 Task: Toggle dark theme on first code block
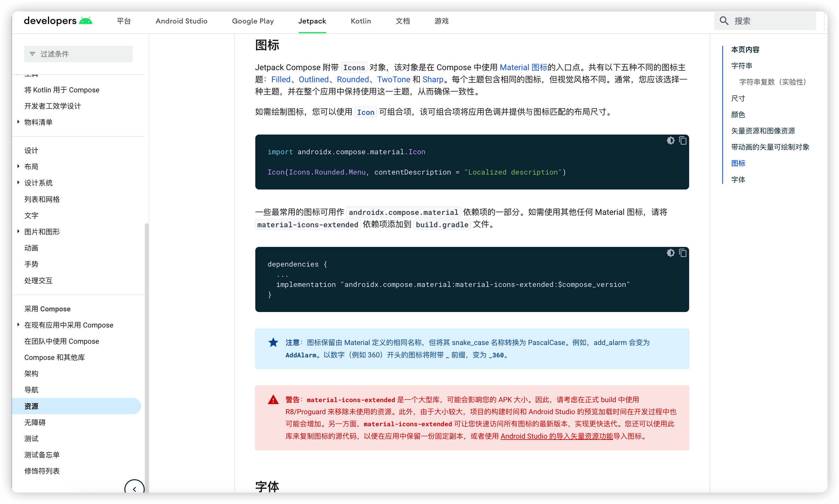point(670,141)
